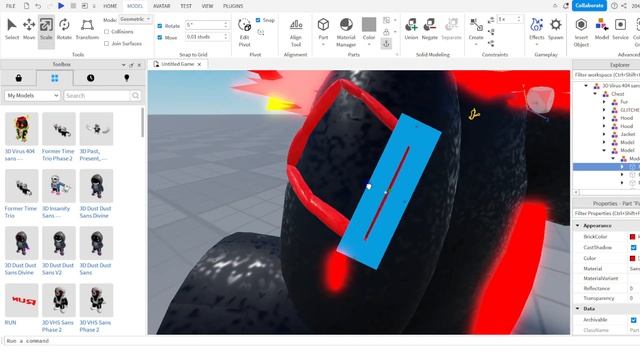
Task: Expand the Jacket node in Explorer
Action: point(604,134)
